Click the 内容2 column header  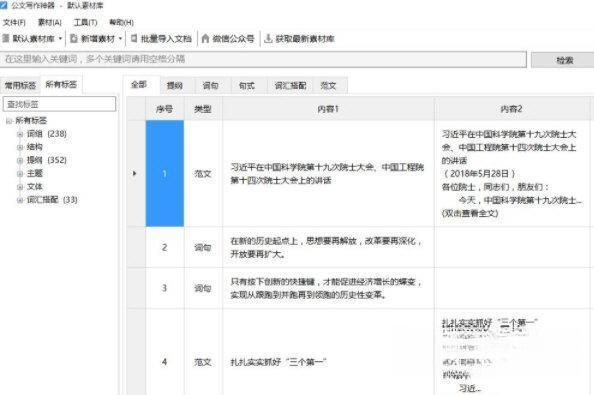point(511,109)
